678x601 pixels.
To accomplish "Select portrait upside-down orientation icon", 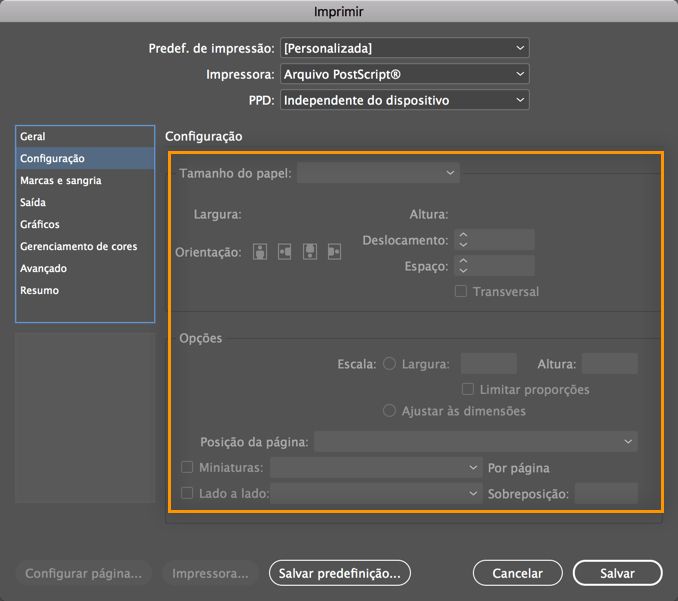I will (310, 252).
